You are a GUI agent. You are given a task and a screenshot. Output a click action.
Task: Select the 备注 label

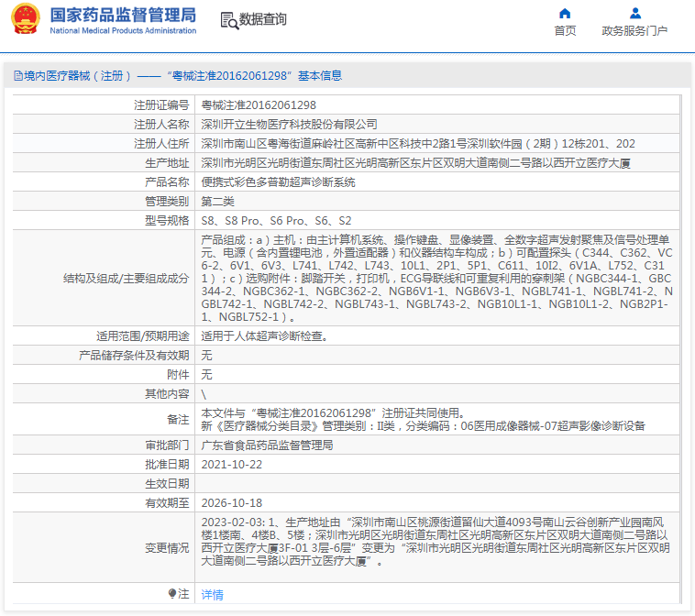tap(178, 419)
